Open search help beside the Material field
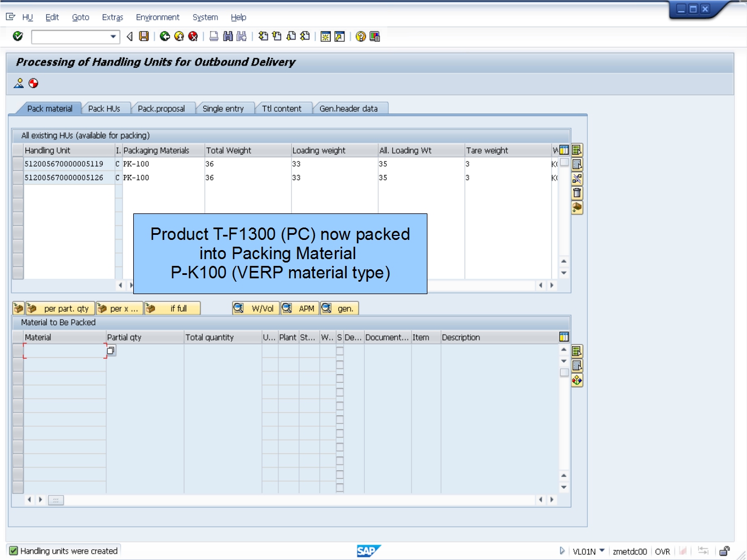Image resolution: width=747 pixels, height=560 pixels. (111, 351)
